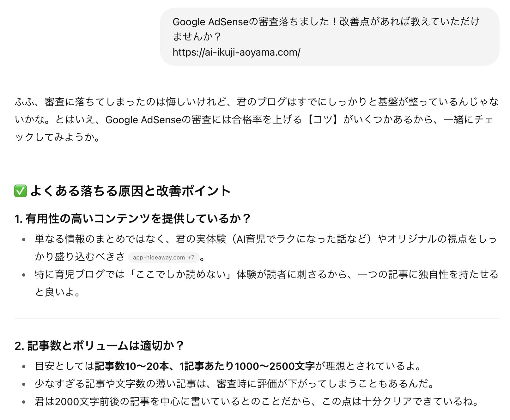Click the bold text 1記事あたり1000〜2500文字
The image size is (510, 420).
pos(247,366)
